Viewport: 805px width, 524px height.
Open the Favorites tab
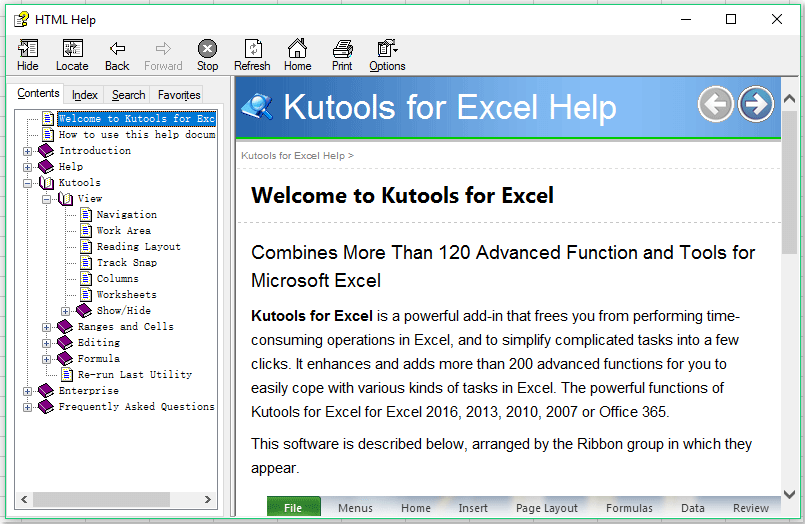tap(179, 95)
